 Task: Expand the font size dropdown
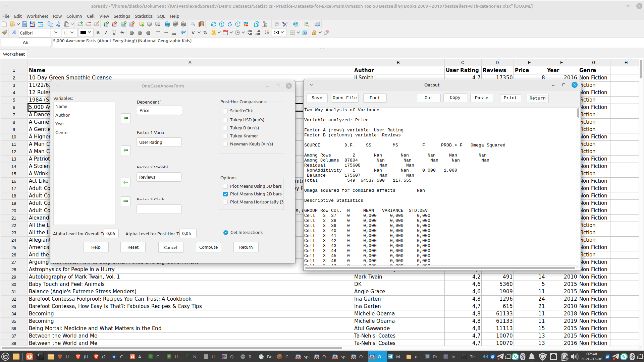[72, 33]
